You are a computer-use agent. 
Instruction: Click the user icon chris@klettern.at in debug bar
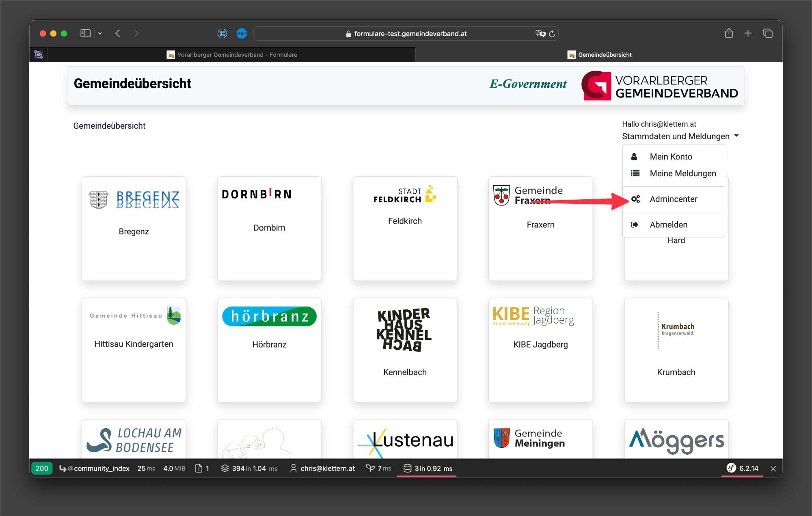point(322,468)
